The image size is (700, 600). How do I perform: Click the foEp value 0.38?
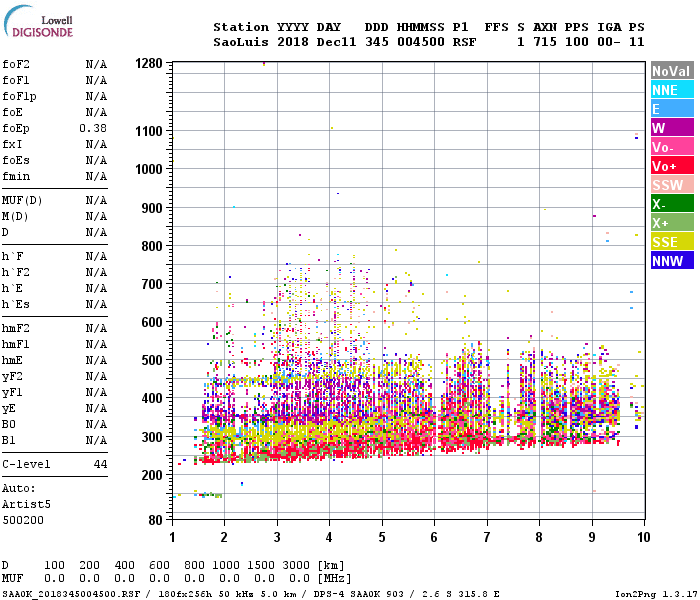[x=93, y=128]
